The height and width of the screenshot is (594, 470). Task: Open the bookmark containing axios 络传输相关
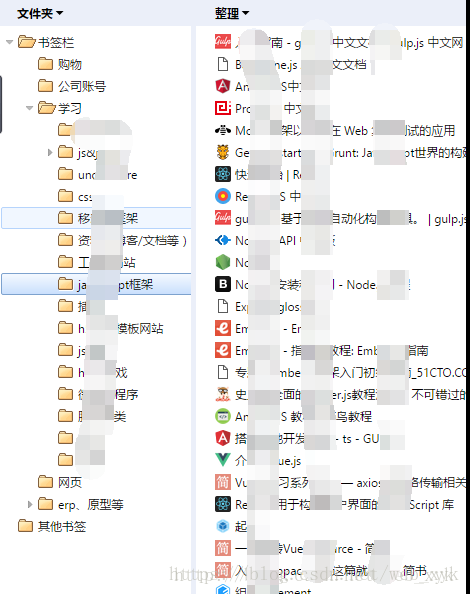coord(340,482)
